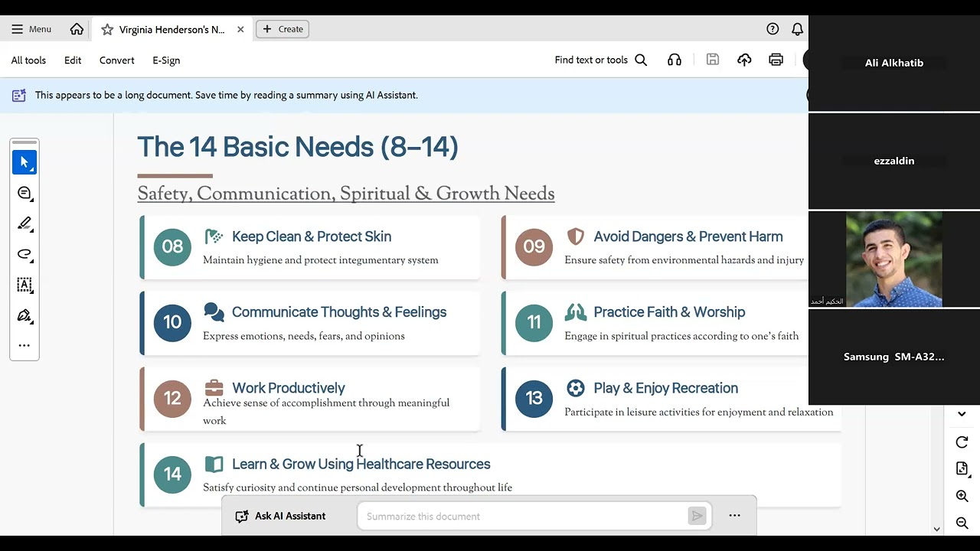Click 'Keep Clean & Protect Skin' heading

coord(312,236)
